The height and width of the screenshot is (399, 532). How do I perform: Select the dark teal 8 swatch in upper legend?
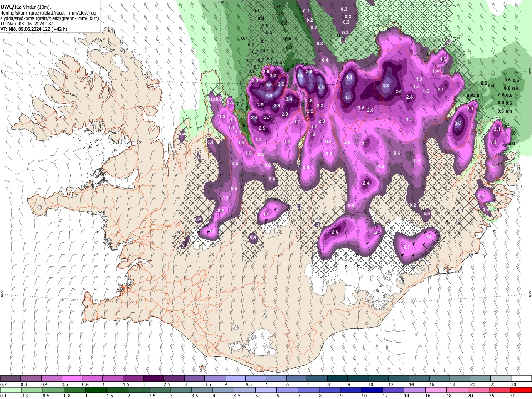pyautogui.click(x=337, y=379)
